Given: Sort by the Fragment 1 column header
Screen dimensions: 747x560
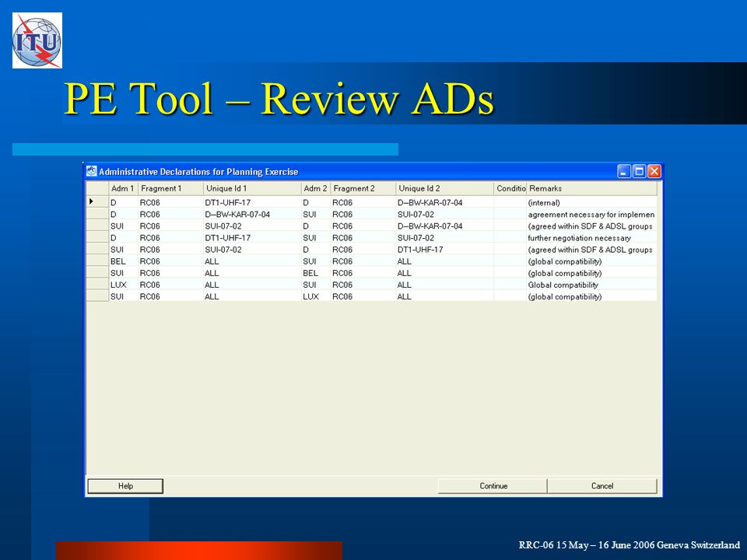Looking at the screenshot, I should [170, 188].
